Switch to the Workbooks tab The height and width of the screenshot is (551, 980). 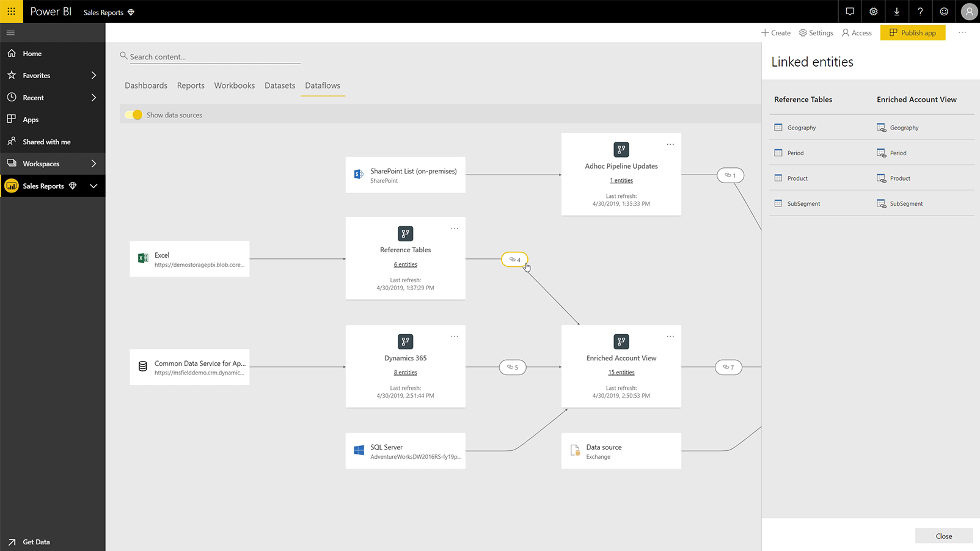(x=235, y=86)
